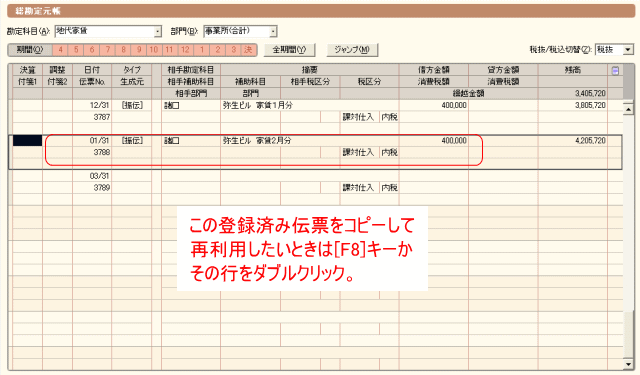The height and width of the screenshot is (375, 640).
Task: Click the 期間(O) button
Action: point(30,50)
